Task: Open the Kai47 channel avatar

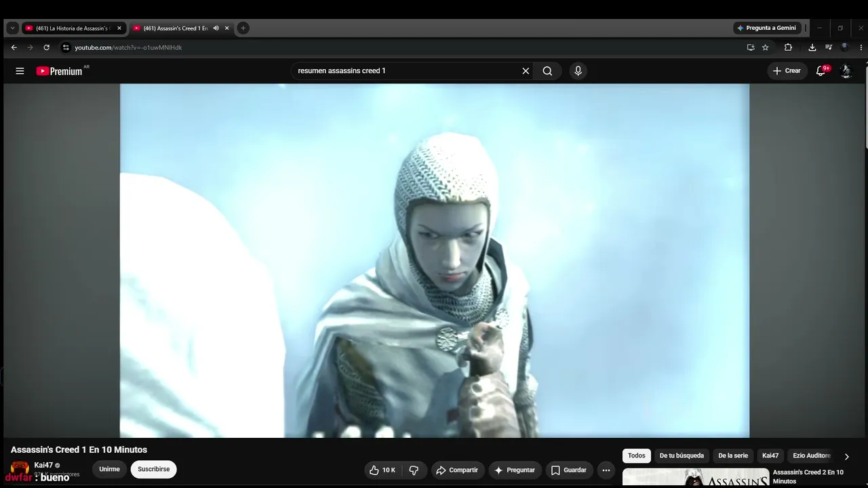Action: click(x=20, y=469)
